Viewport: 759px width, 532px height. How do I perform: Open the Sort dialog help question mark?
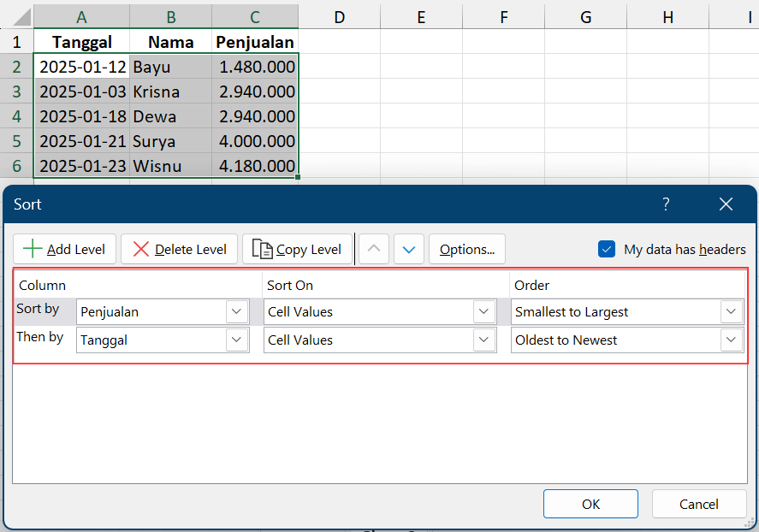[x=666, y=204]
